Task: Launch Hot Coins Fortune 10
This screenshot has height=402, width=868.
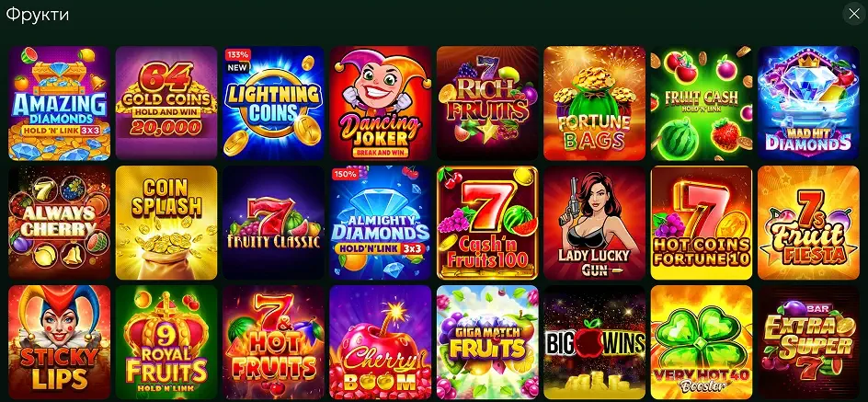Action: tap(702, 224)
